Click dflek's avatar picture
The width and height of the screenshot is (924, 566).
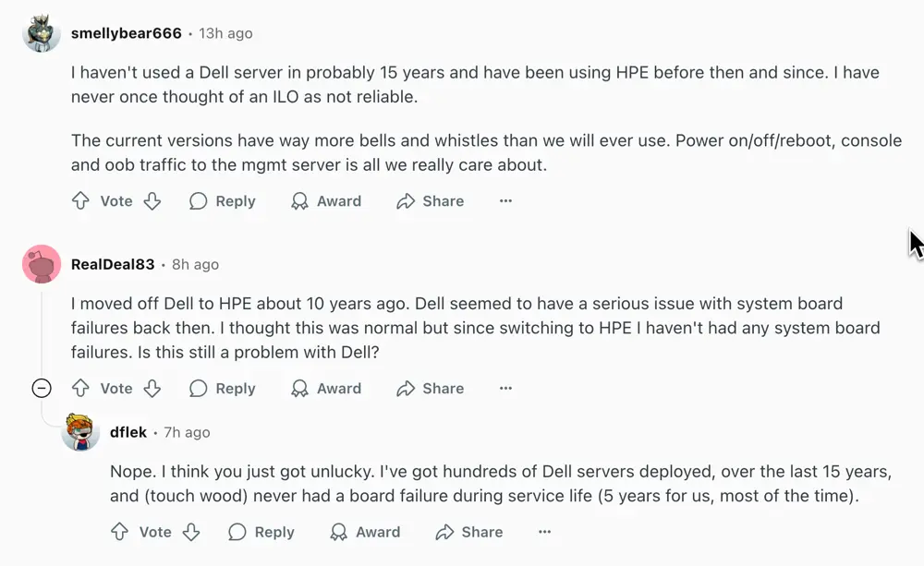coord(80,432)
